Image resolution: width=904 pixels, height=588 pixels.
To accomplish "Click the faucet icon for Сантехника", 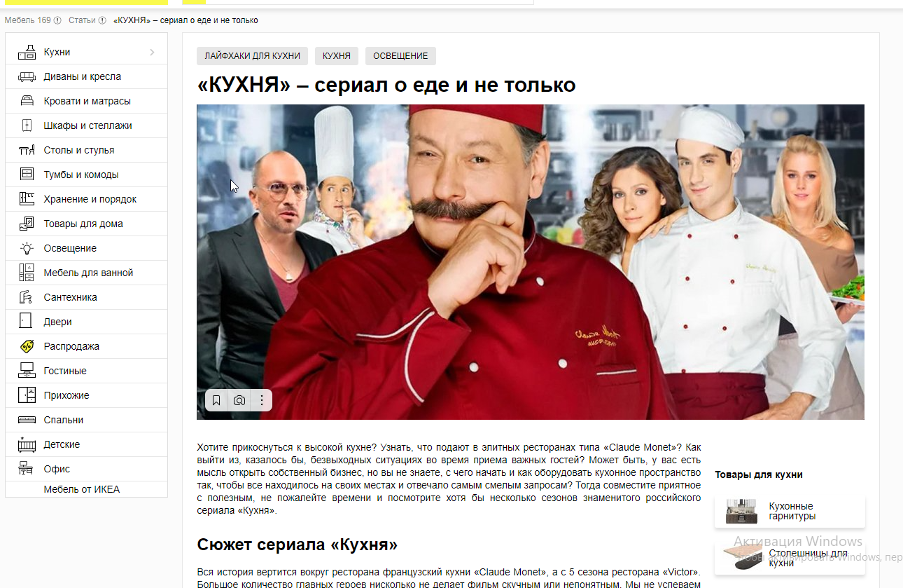I will tap(26, 297).
